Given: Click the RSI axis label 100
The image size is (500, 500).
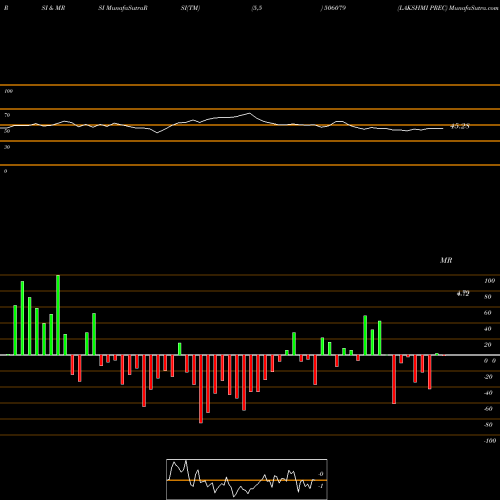Looking at the screenshot, I should [x=8, y=91].
